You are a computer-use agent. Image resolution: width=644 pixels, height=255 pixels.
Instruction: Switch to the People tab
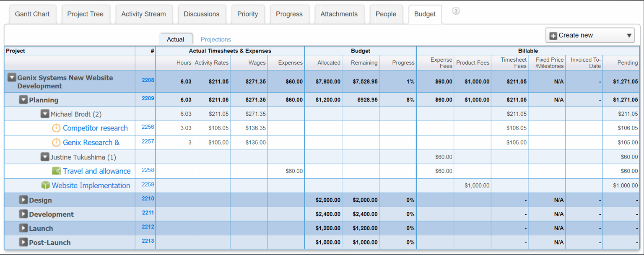(386, 14)
